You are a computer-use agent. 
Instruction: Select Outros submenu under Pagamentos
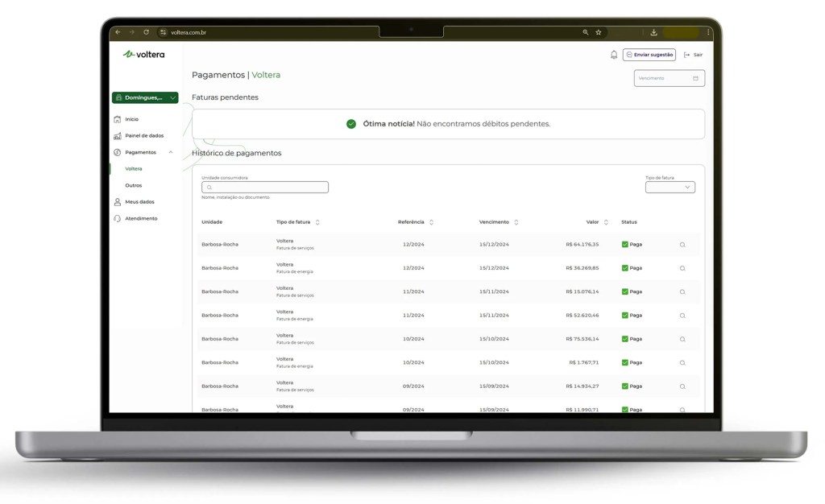coord(134,185)
